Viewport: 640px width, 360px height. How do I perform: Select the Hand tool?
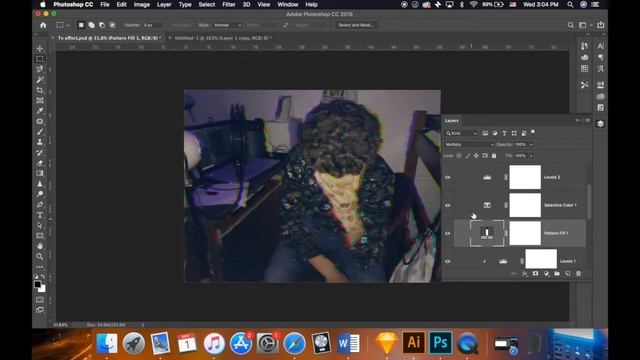click(40, 246)
